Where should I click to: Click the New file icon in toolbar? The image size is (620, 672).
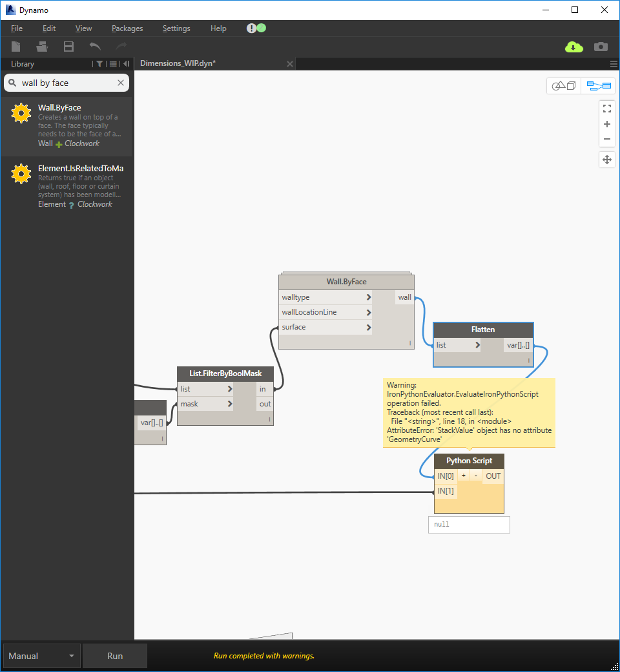[x=16, y=47]
